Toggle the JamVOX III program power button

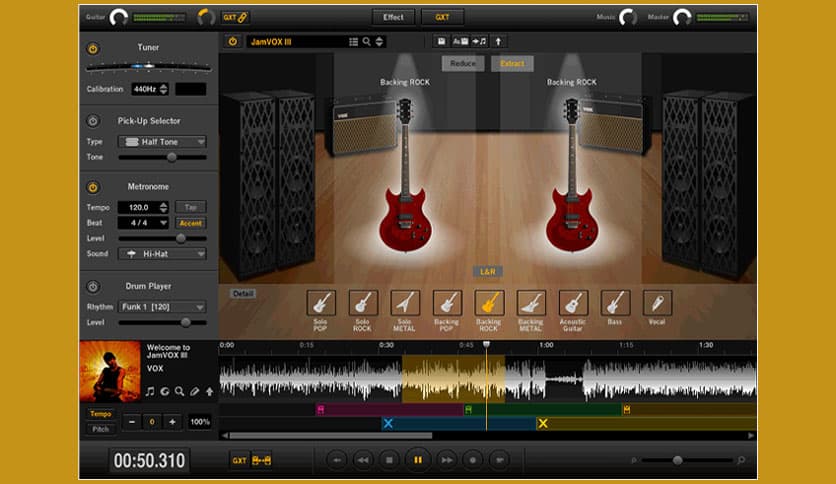tap(233, 42)
